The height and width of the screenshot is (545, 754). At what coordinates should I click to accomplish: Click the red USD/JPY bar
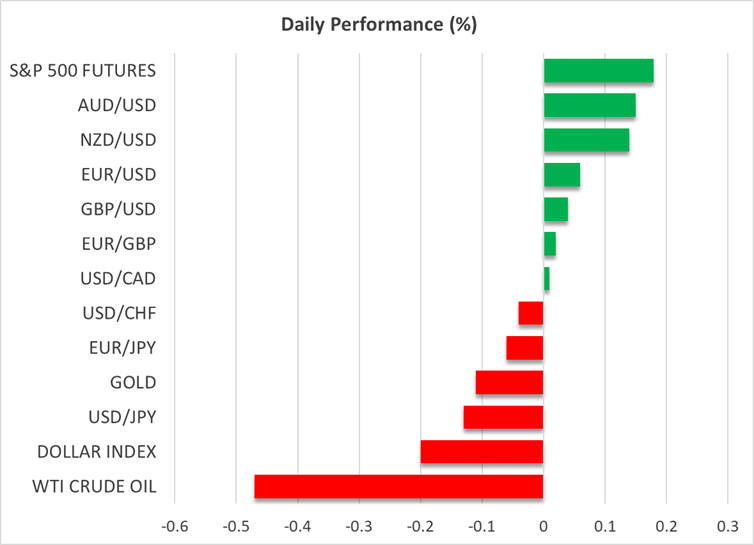pos(503,417)
